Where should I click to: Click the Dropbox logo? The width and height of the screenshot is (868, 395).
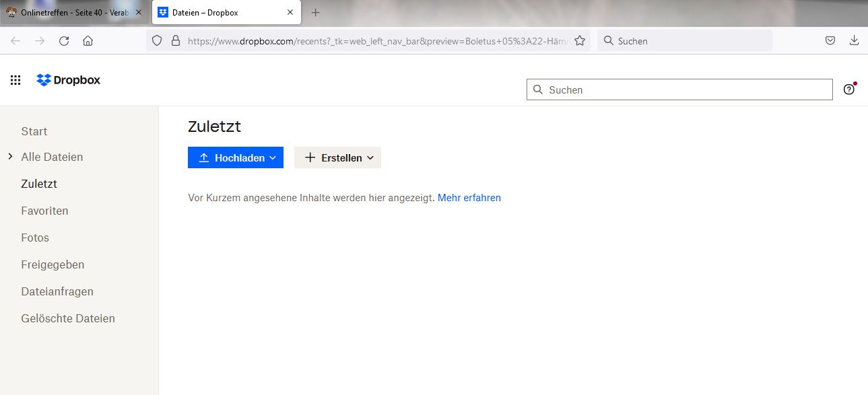(69, 80)
